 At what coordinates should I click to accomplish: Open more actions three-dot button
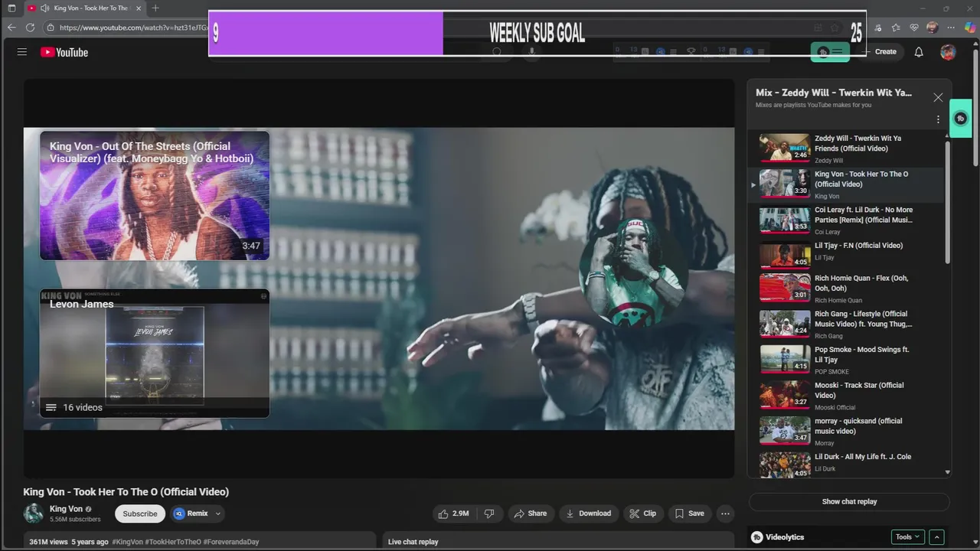click(x=725, y=514)
